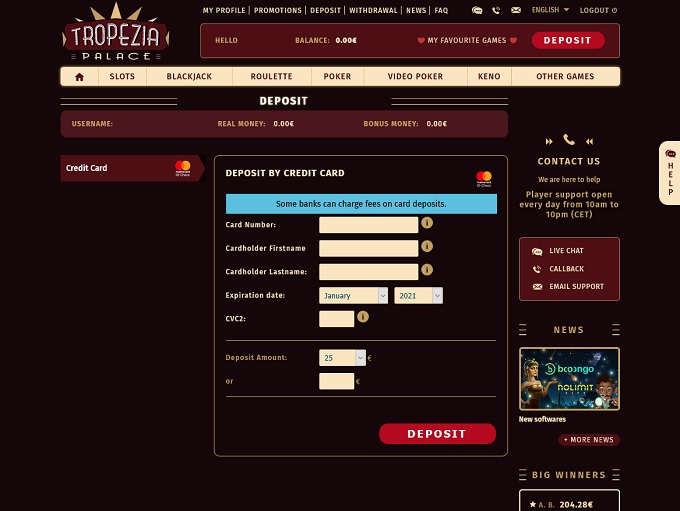The image size is (680, 511).
Task: Open Withdrawal in top menu
Action: [x=373, y=10]
